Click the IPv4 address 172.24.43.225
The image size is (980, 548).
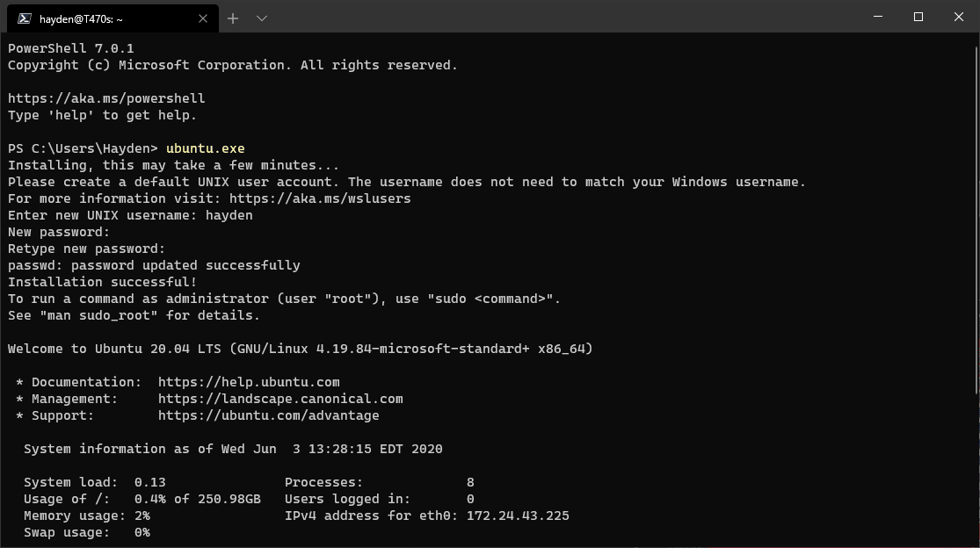click(518, 516)
